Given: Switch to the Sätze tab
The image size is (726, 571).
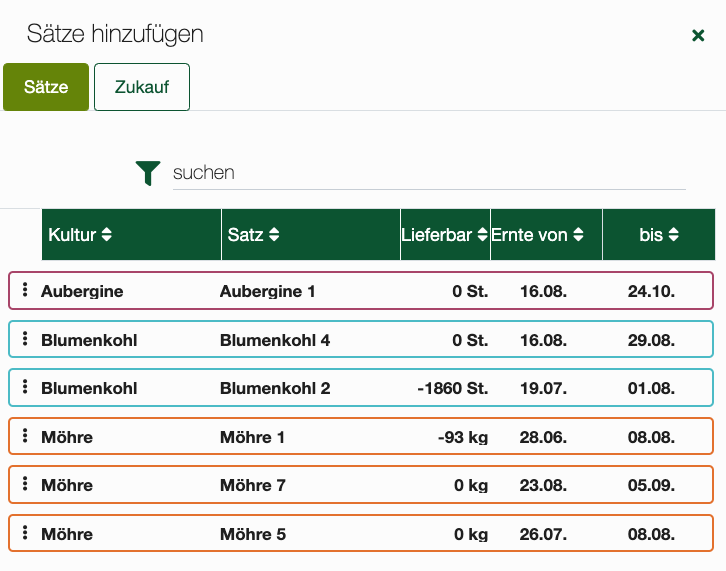Looking at the screenshot, I should [x=46, y=87].
